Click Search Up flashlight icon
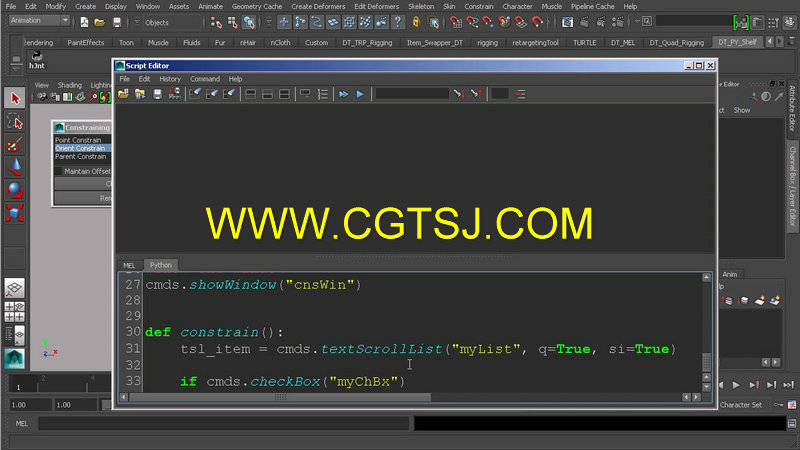Viewport: 800px width, 450px height. [x=476, y=94]
